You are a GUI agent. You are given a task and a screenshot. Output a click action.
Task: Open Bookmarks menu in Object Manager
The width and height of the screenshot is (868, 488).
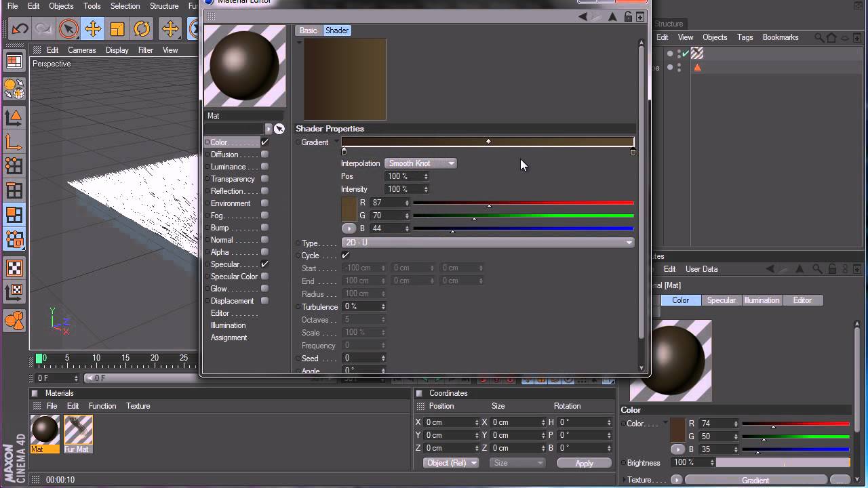click(x=781, y=37)
